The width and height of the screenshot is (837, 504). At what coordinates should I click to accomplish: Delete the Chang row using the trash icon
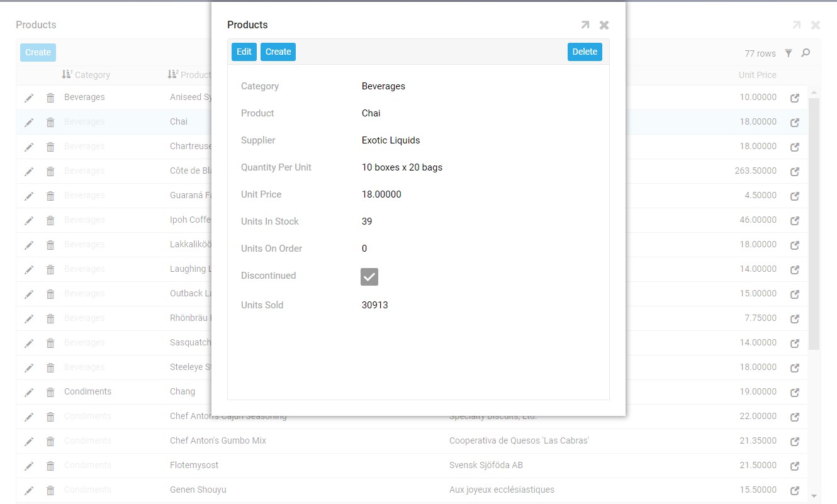point(50,391)
